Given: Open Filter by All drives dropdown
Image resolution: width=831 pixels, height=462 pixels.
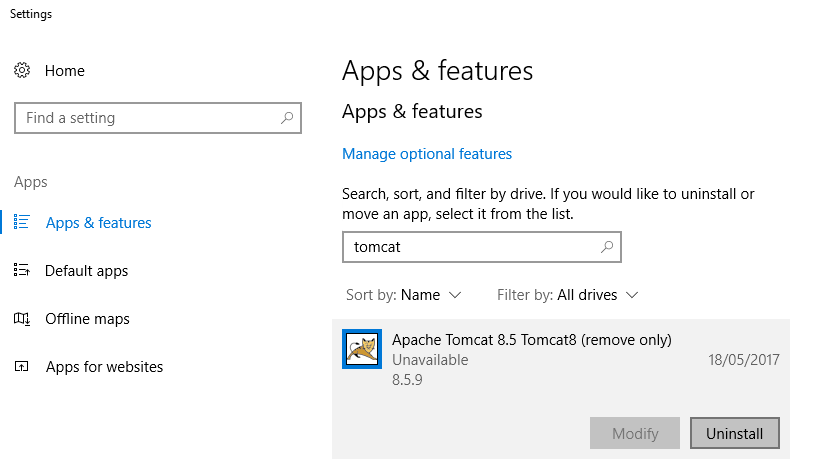Looking at the screenshot, I should click(x=568, y=295).
